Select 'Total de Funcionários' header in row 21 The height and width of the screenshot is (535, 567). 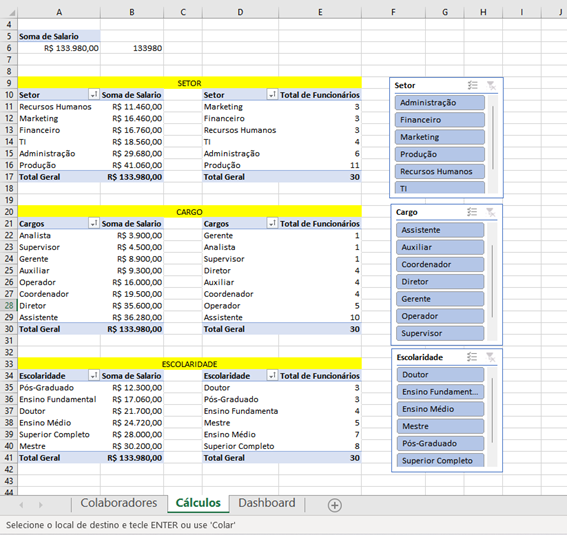(320, 223)
